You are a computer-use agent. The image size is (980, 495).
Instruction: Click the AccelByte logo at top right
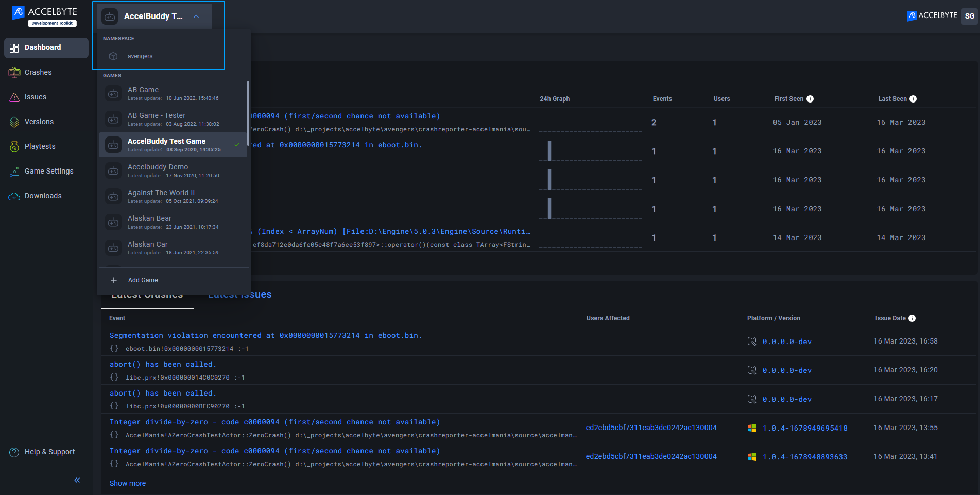point(932,15)
